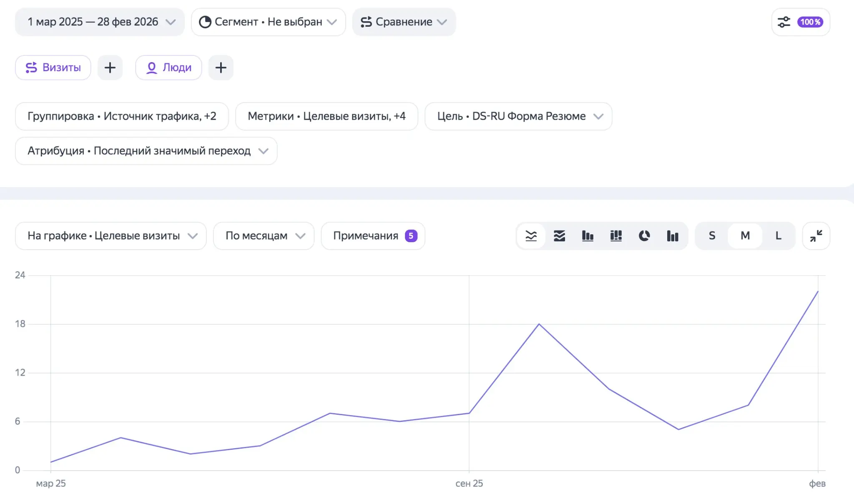Select the Люди condition button
The height and width of the screenshot is (504, 854).
168,68
